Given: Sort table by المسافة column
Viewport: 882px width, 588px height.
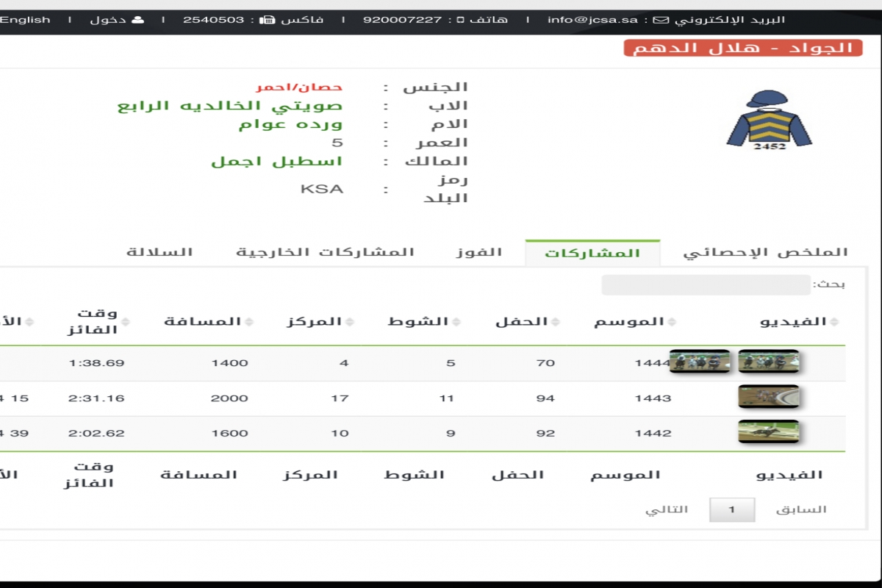Looking at the screenshot, I should pyautogui.click(x=203, y=322).
